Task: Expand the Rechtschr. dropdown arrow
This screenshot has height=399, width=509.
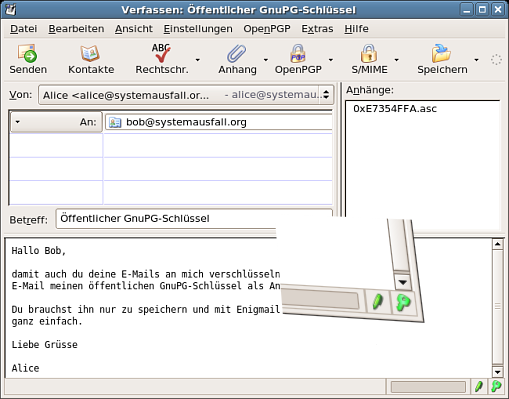Action: 198,60
